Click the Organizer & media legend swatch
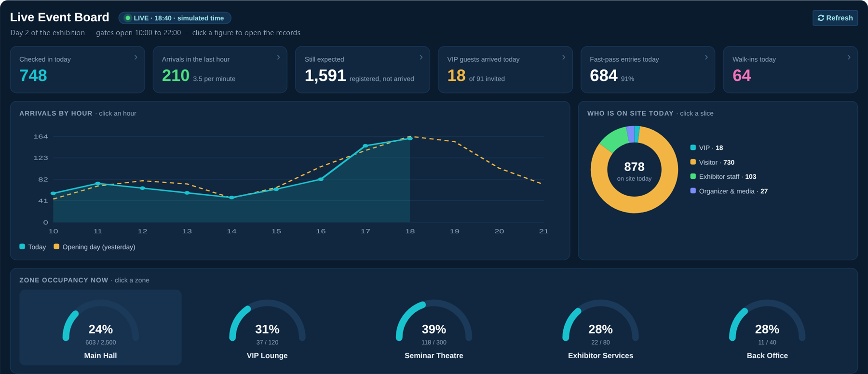Screen dimensions: 868x374 click(693, 191)
